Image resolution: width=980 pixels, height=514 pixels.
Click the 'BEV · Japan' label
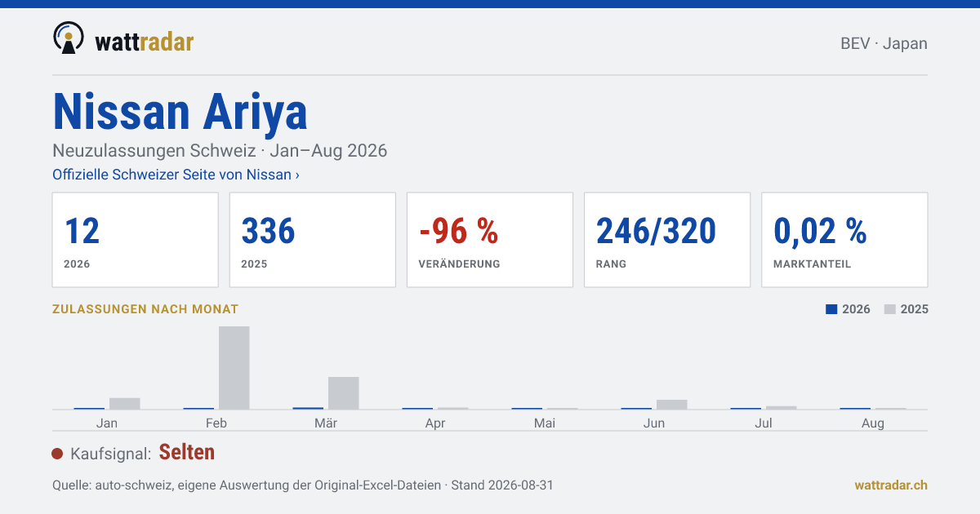click(884, 43)
